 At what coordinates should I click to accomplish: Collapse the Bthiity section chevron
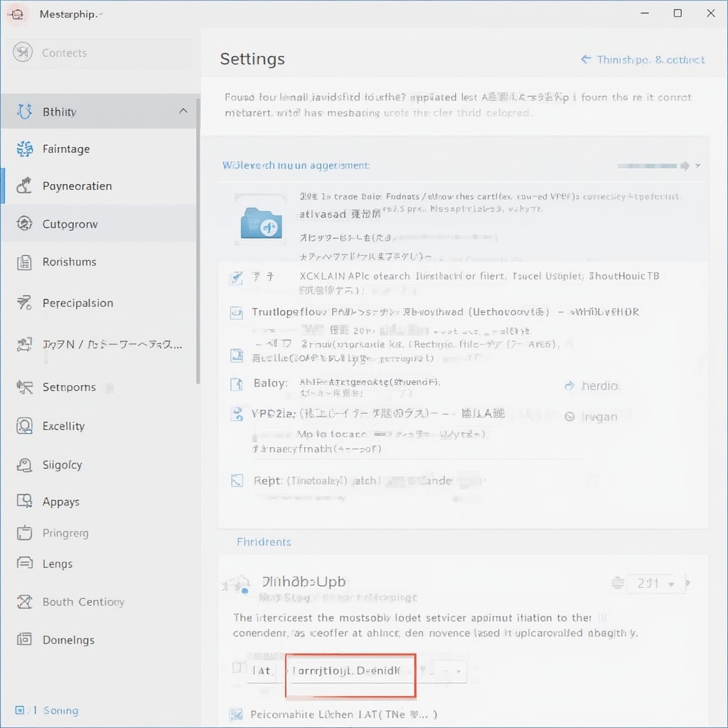pos(183,111)
